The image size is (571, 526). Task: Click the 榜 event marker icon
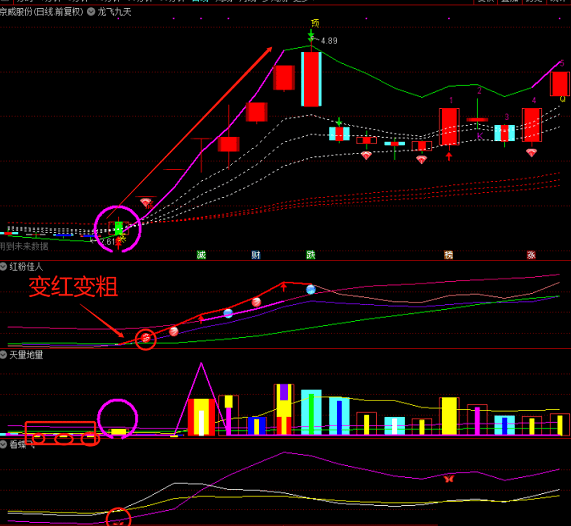pyautogui.click(x=449, y=255)
